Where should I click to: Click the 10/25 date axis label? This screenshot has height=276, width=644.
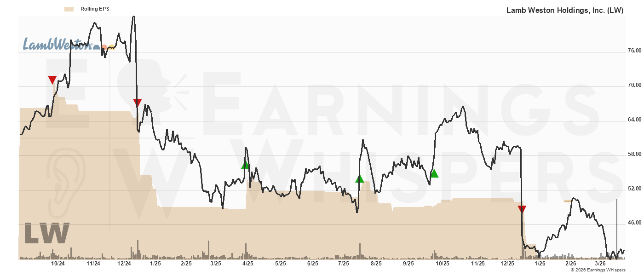click(442, 264)
